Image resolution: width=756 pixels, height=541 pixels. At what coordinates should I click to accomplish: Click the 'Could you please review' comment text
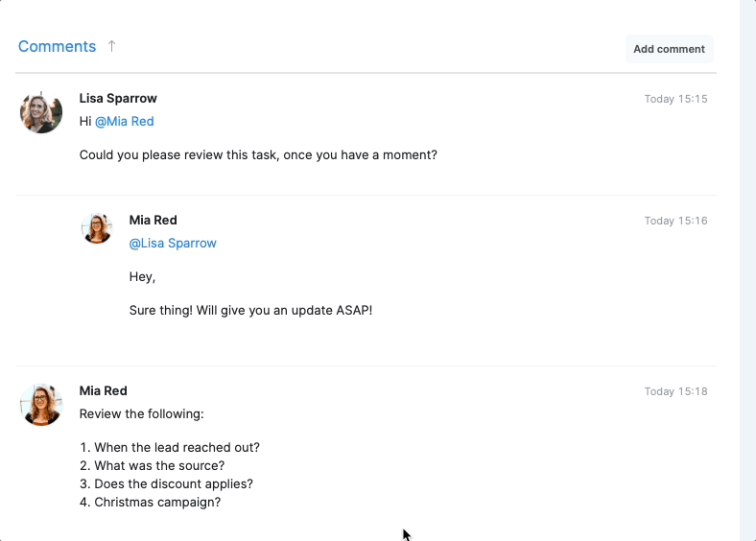pos(258,155)
